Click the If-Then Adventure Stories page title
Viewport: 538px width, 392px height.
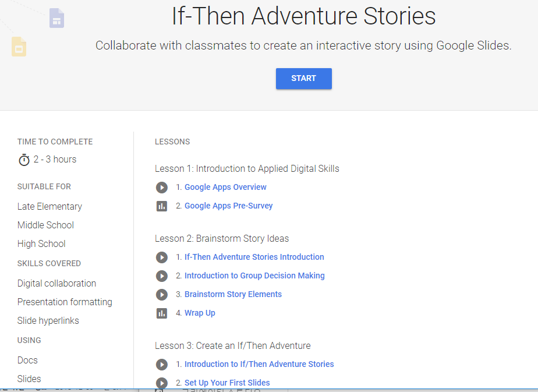pos(304,16)
